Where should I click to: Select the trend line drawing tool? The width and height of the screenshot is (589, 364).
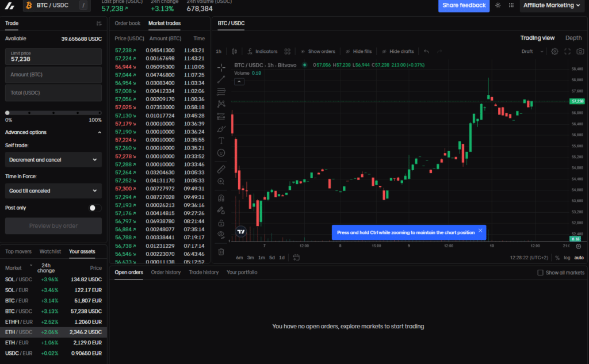click(221, 79)
